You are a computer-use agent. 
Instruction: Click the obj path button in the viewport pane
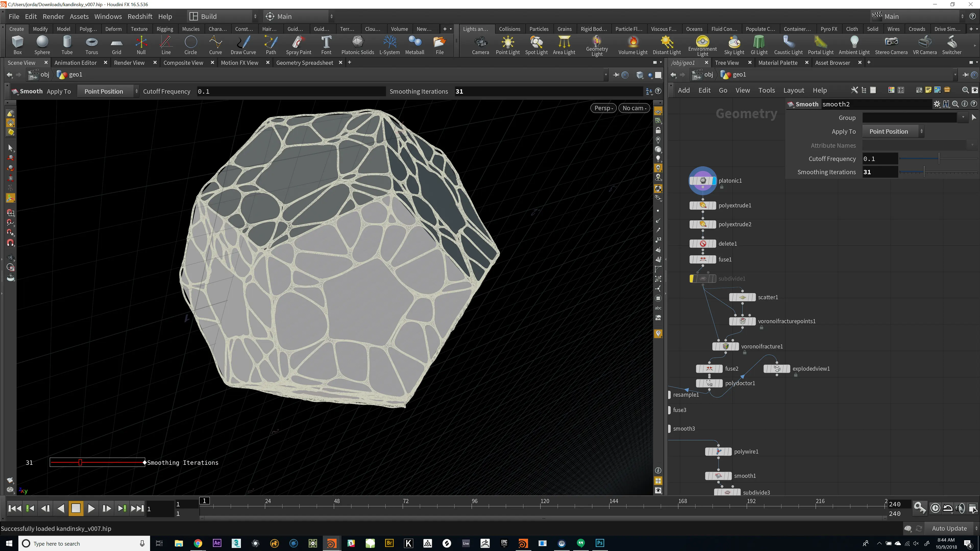(39, 74)
